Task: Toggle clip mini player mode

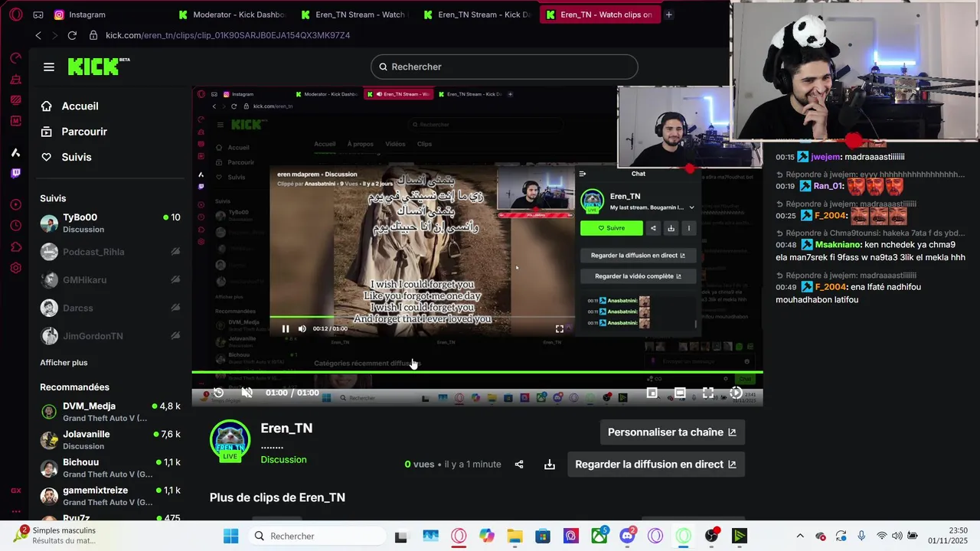Action: [652, 393]
